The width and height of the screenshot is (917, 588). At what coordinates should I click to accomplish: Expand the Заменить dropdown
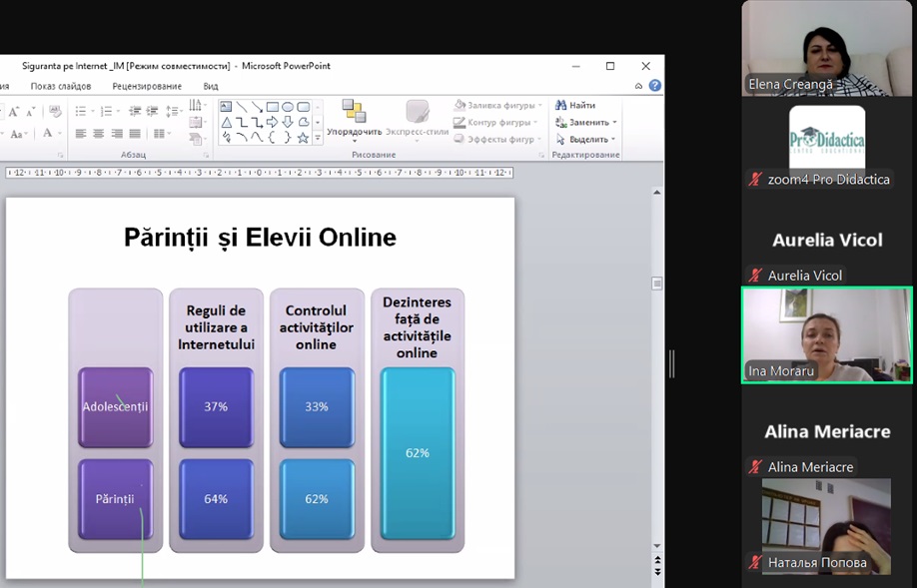point(614,122)
